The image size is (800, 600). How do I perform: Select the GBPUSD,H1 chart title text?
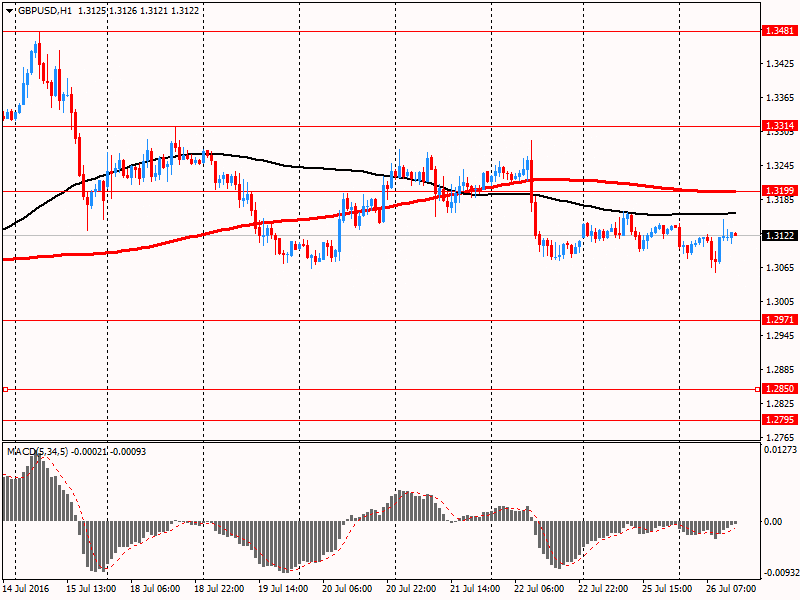pos(44,11)
